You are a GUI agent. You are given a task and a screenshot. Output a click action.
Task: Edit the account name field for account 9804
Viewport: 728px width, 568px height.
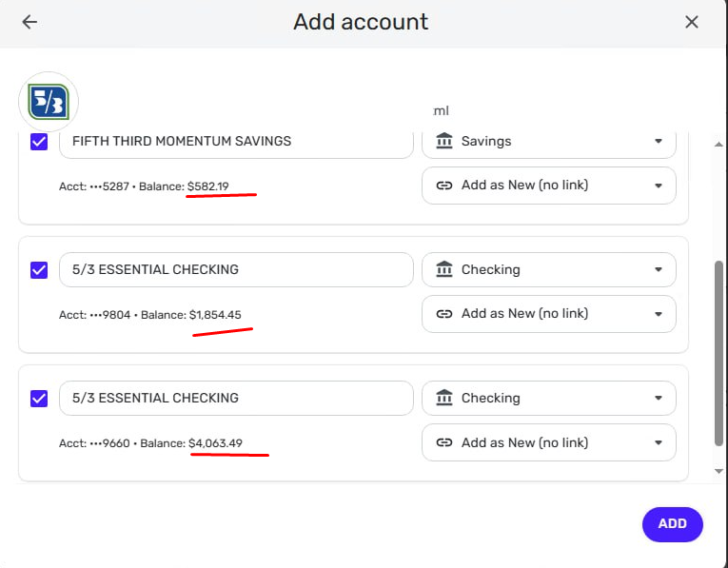coord(236,269)
